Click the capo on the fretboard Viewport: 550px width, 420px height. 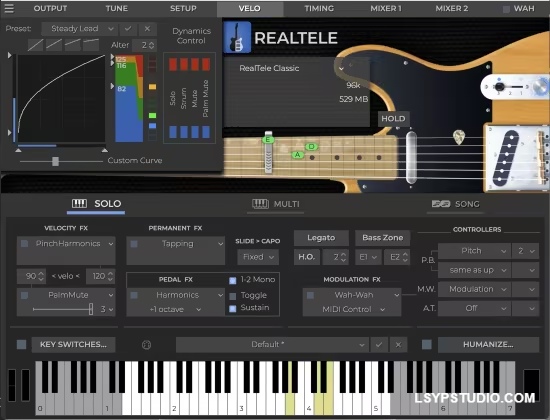click(x=268, y=152)
